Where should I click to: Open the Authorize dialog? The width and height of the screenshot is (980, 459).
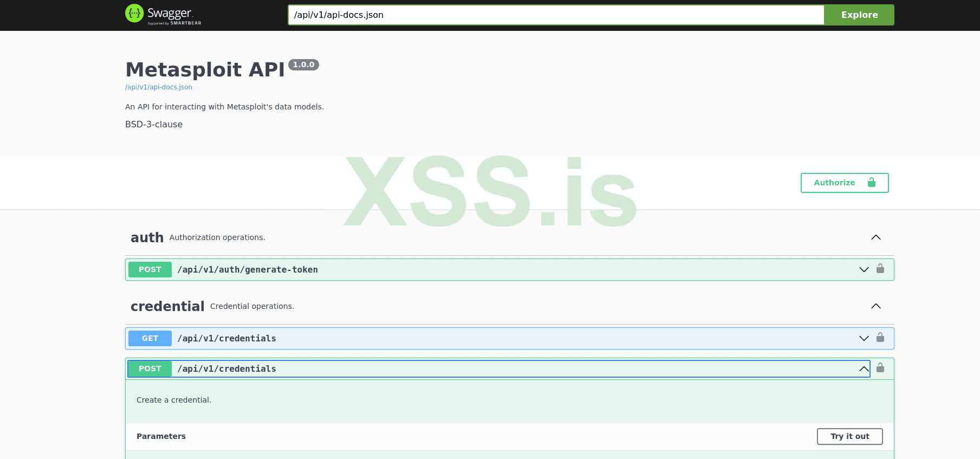point(845,183)
